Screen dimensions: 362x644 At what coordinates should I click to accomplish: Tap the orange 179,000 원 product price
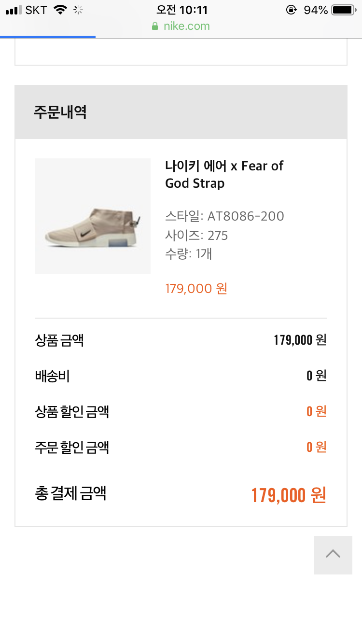(196, 289)
